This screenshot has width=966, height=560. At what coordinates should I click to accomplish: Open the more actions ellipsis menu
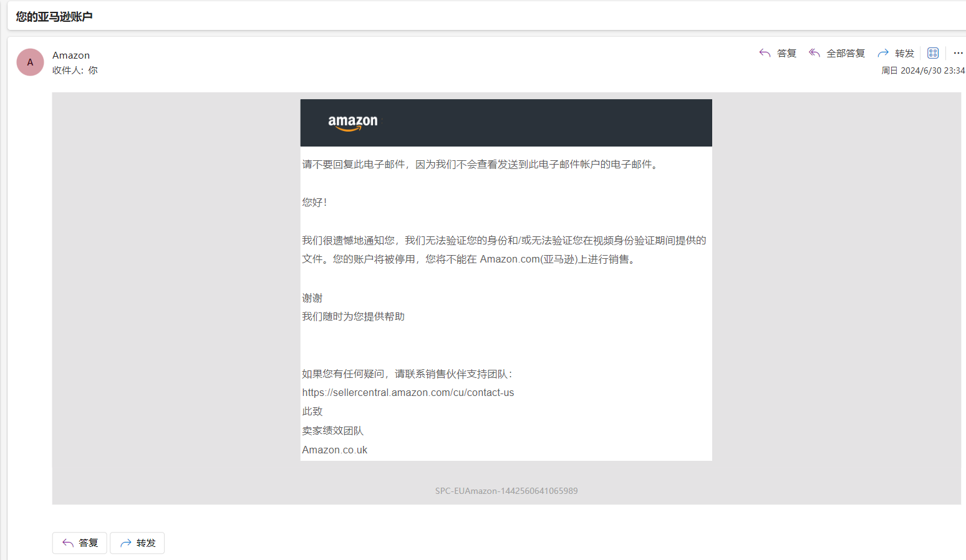(x=959, y=53)
